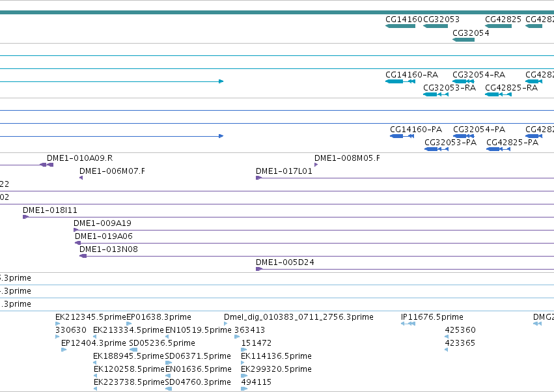The width and height of the screenshot is (554, 392).
Task: Click the CG32054 gene feature
Action: (464, 40)
